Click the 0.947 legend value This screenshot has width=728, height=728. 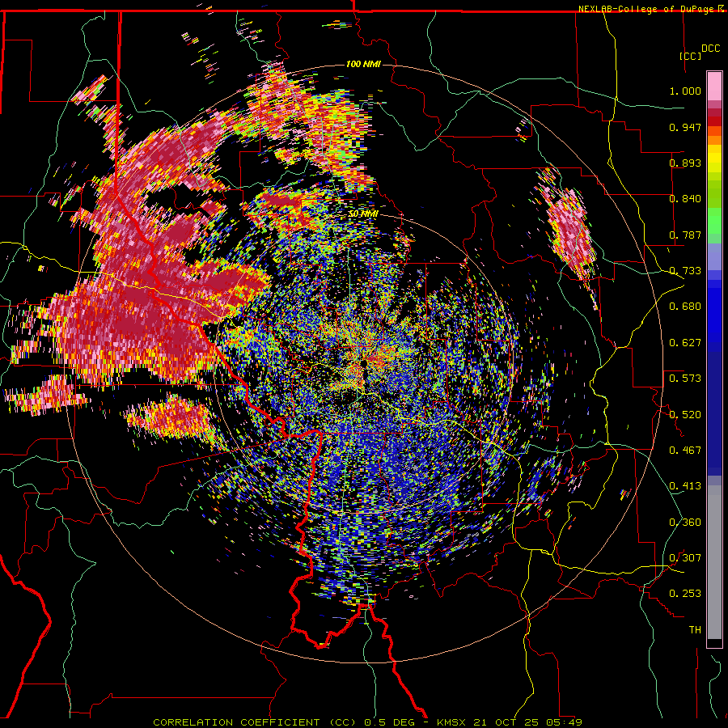point(685,127)
